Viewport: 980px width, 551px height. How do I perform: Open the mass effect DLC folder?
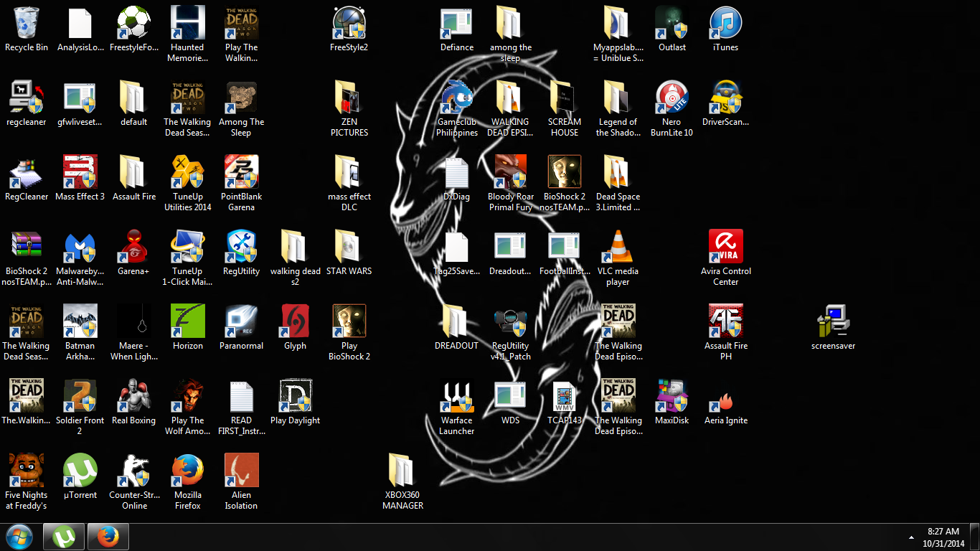point(349,172)
